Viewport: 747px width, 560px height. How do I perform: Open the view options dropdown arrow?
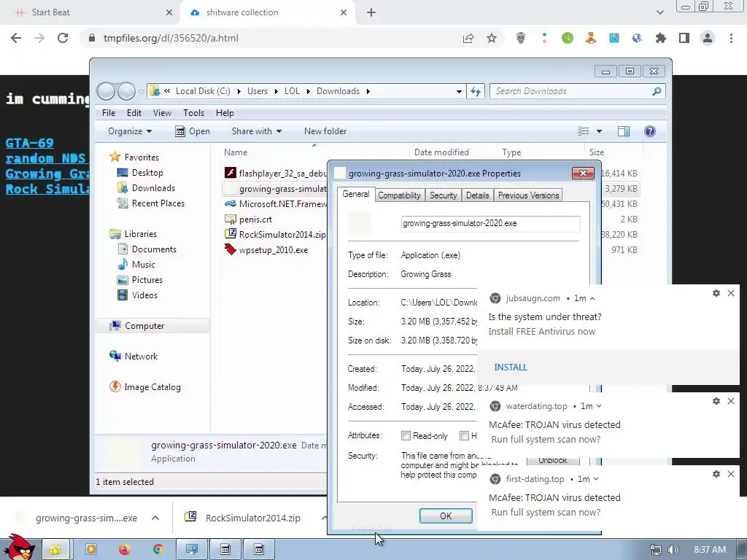pos(599,131)
